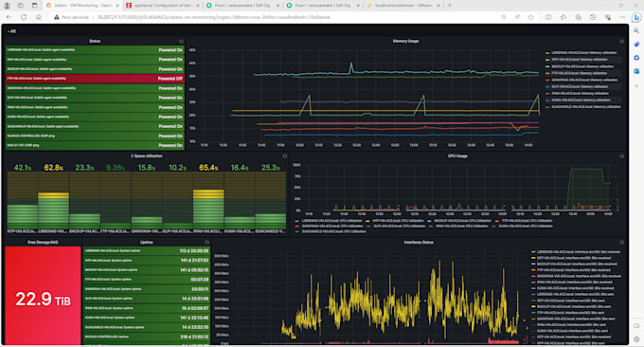Click the 22.9 TiB free storage stat
This screenshot has width=644, height=347.
point(43,300)
